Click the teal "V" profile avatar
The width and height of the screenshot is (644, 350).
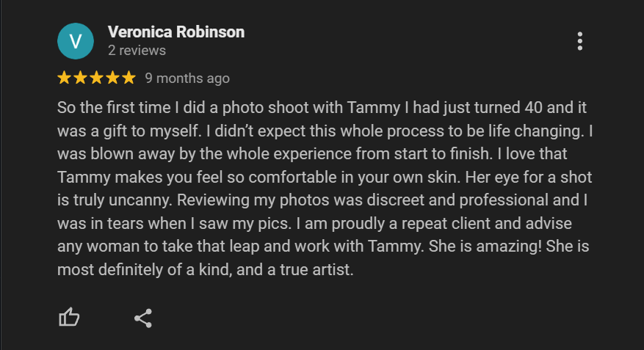pos(76,41)
